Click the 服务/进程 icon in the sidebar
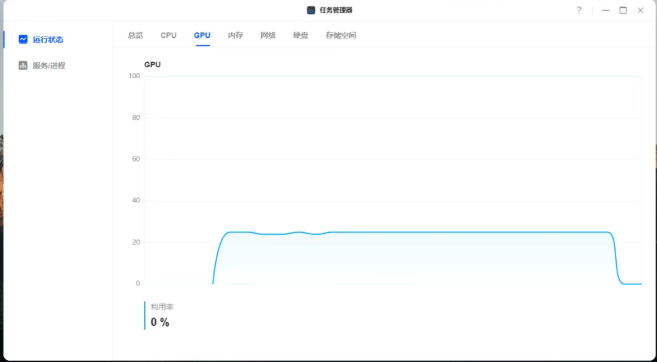The width and height of the screenshot is (657, 362). point(23,65)
